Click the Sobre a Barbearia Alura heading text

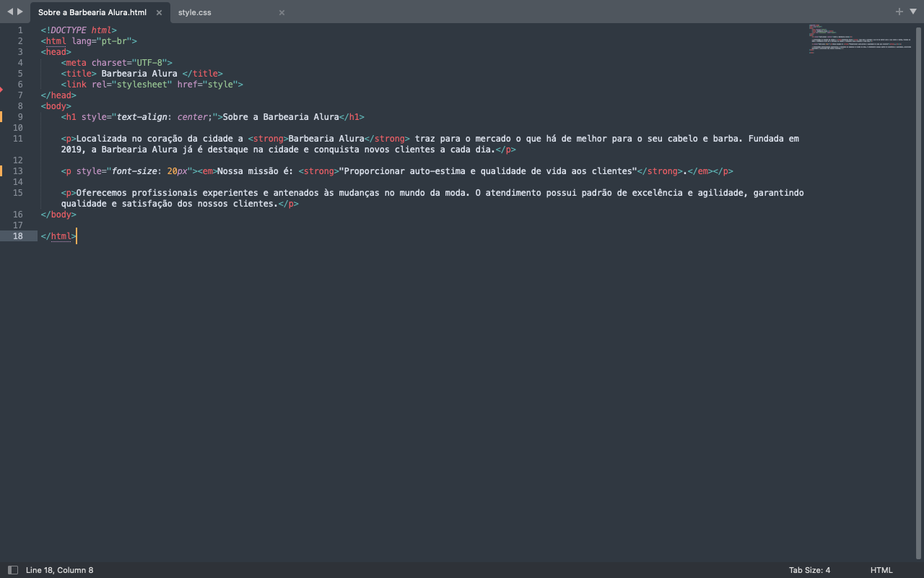(x=281, y=117)
